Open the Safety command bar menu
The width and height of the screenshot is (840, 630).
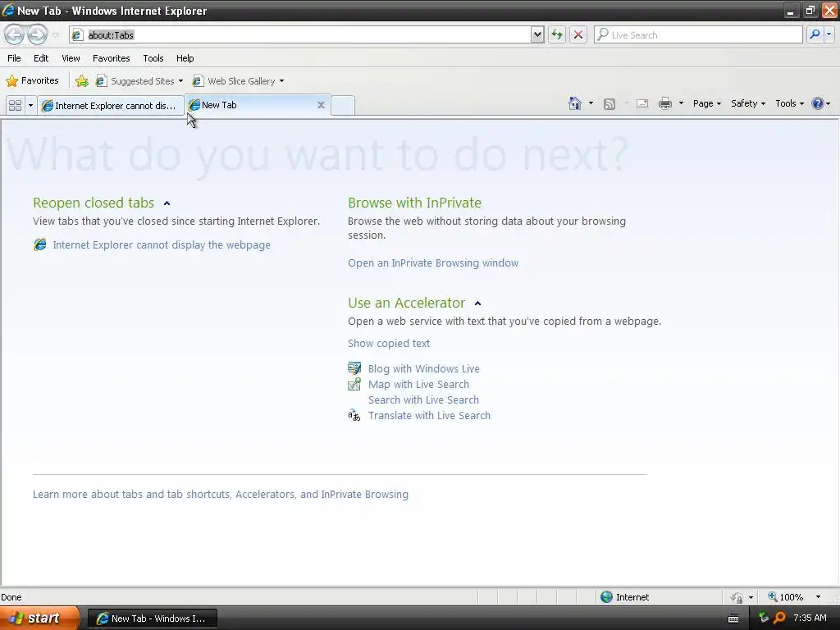click(x=748, y=103)
